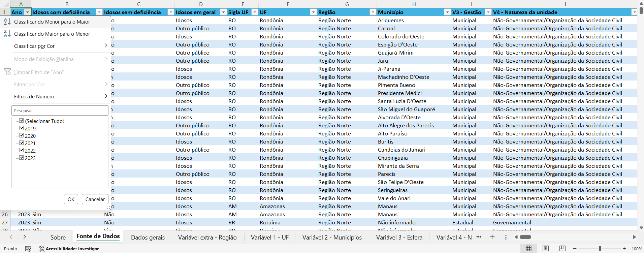Open the UF column filter dropdown
The width and height of the screenshot is (644, 253).
(313, 12)
